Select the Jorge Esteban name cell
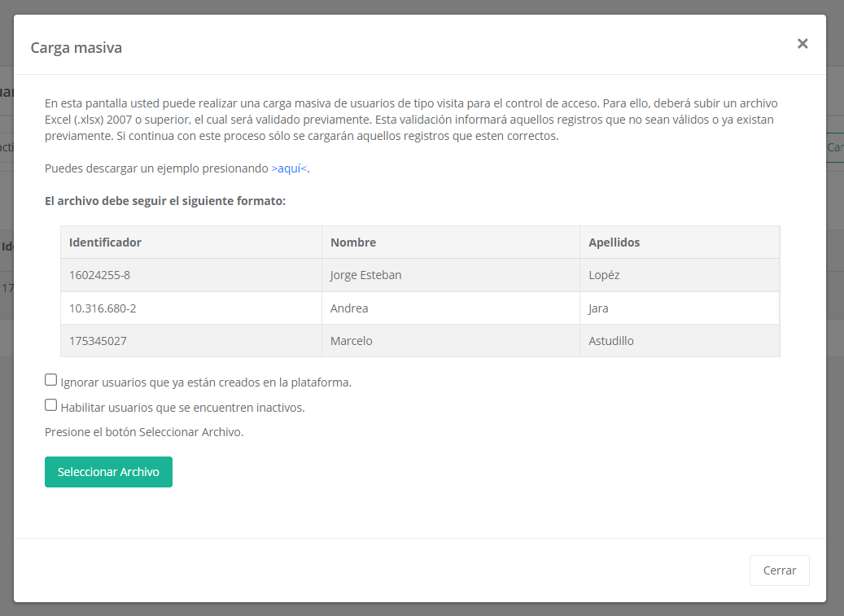Viewport: 844px width, 616px height. pyautogui.click(x=365, y=275)
